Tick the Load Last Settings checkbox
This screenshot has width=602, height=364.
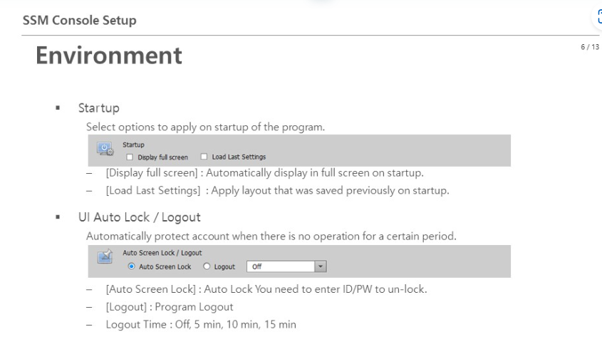point(204,157)
